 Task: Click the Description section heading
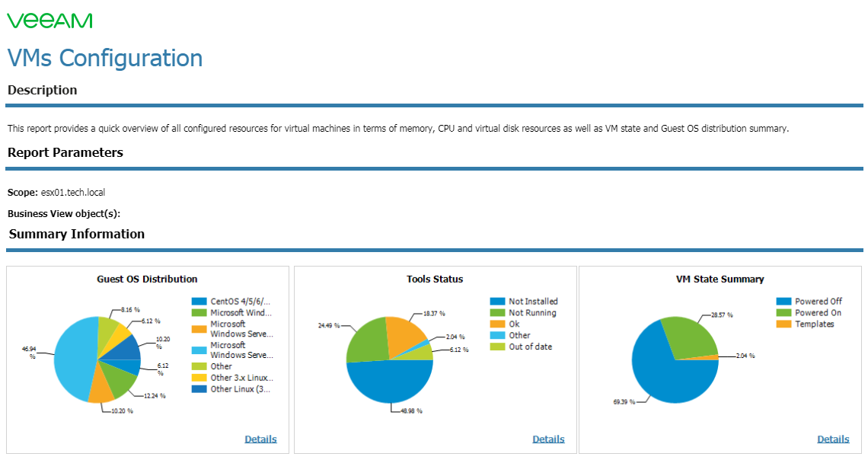[x=43, y=90]
